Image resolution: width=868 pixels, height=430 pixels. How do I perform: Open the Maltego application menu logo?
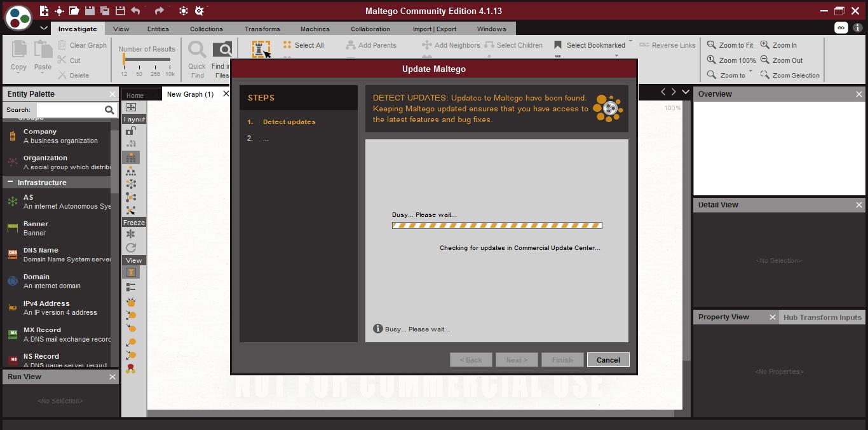[18, 18]
